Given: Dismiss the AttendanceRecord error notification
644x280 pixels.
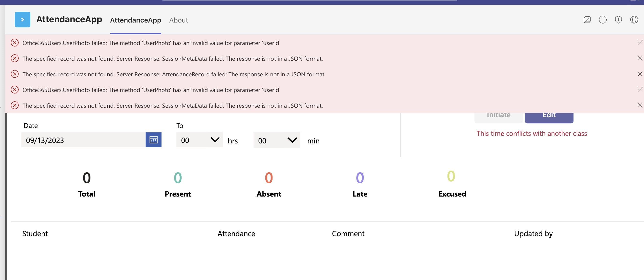Looking at the screenshot, I should tap(640, 74).
